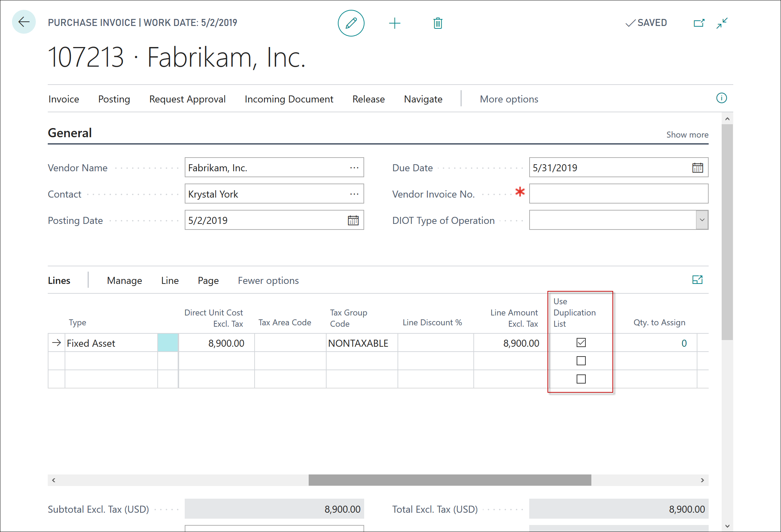Check Use Duplication List in second row
Screen dimensions: 781x532
pos(581,361)
